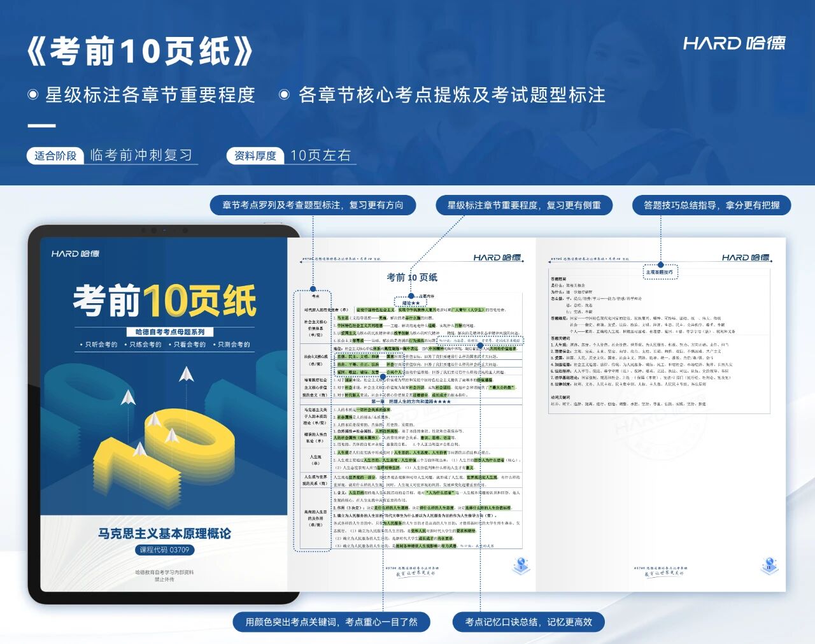Click the page number badge on the right page
This screenshot has width=815, height=644.
click(769, 565)
